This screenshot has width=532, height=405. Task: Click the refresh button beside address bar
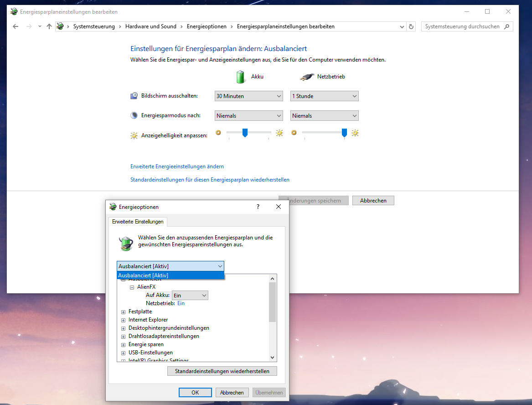pos(411,26)
